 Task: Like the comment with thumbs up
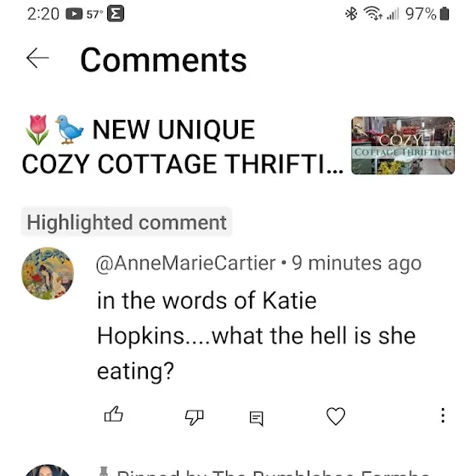[114, 415]
